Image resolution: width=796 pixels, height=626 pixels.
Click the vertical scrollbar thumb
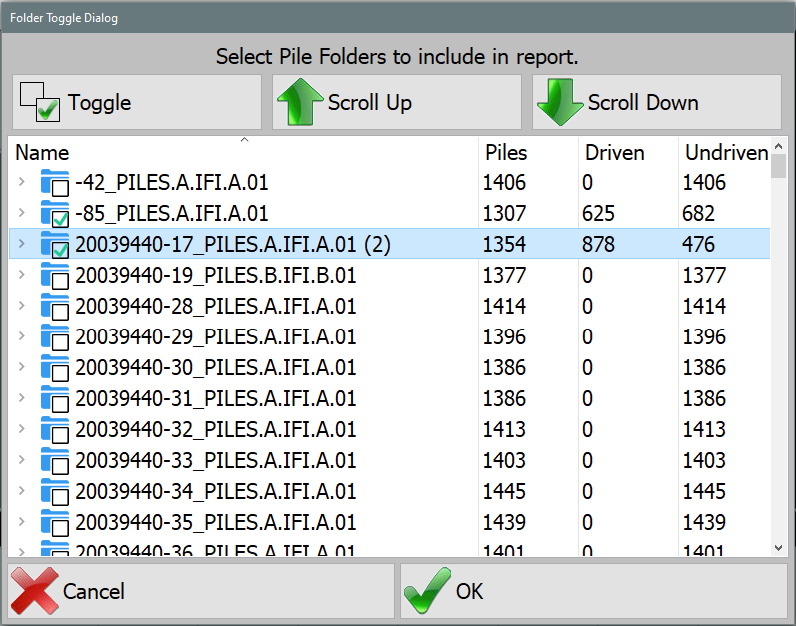[x=778, y=167]
